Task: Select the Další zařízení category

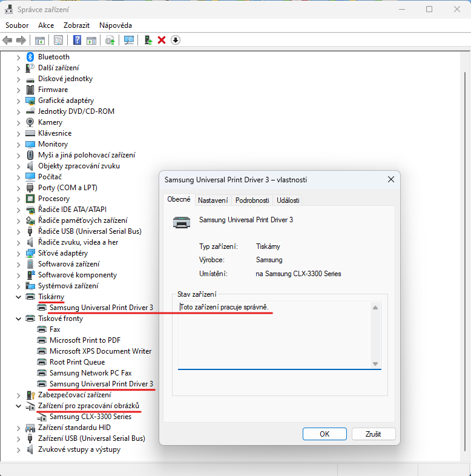Action: [x=58, y=68]
